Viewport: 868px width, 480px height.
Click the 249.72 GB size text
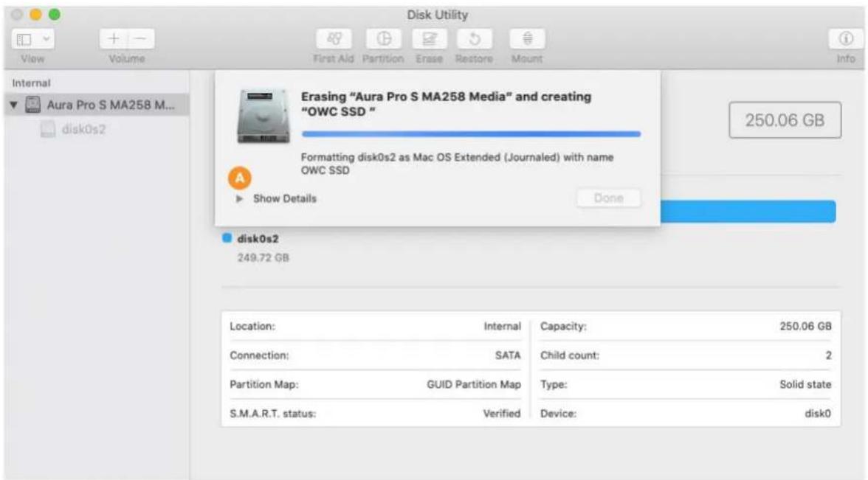pyautogui.click(x=263, y=258)
